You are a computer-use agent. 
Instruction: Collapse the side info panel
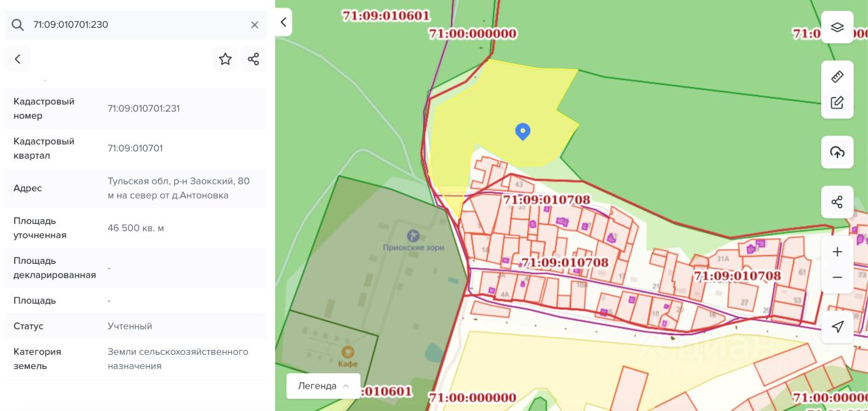click(x=283, y=22)
